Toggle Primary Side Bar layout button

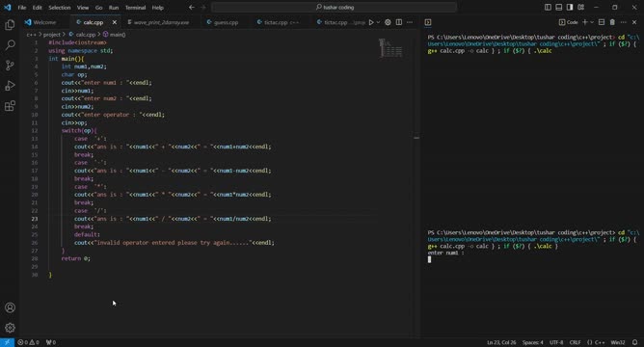click(548, 8)
